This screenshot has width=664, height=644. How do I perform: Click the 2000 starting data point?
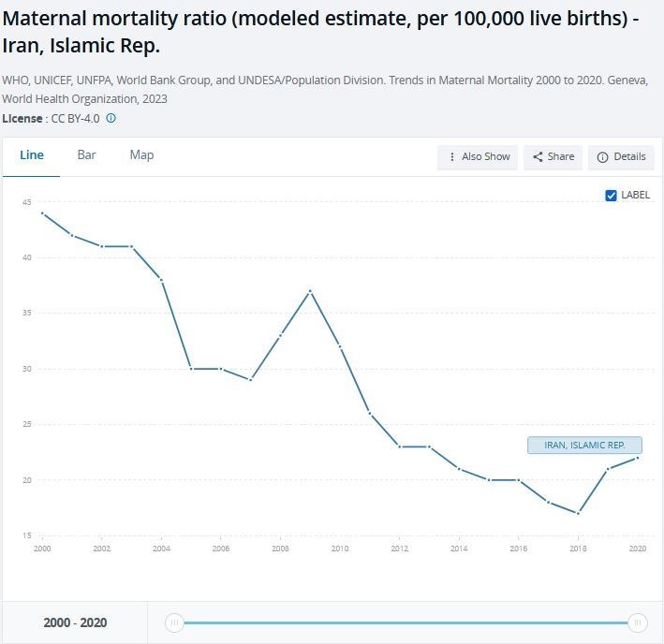click(42, 213)
